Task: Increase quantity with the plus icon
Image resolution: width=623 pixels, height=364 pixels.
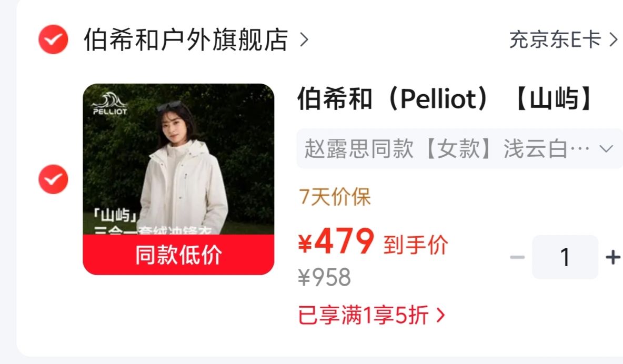Action: pyautogui.click(x=613, y=257)
